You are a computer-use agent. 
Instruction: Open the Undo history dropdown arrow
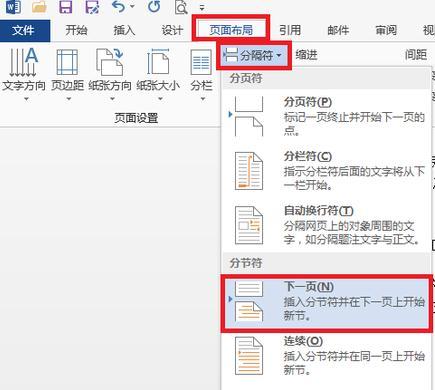coord(133,7)
